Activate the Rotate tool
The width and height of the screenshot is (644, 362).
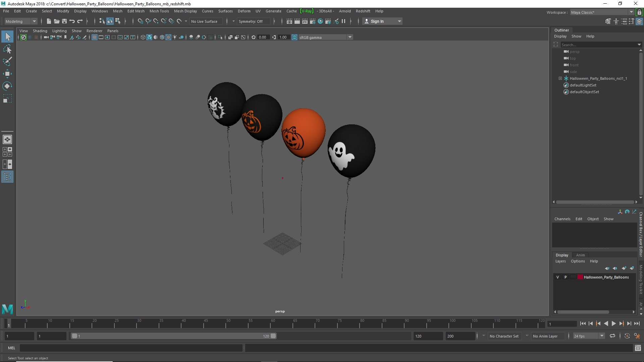tap(7, 86)
